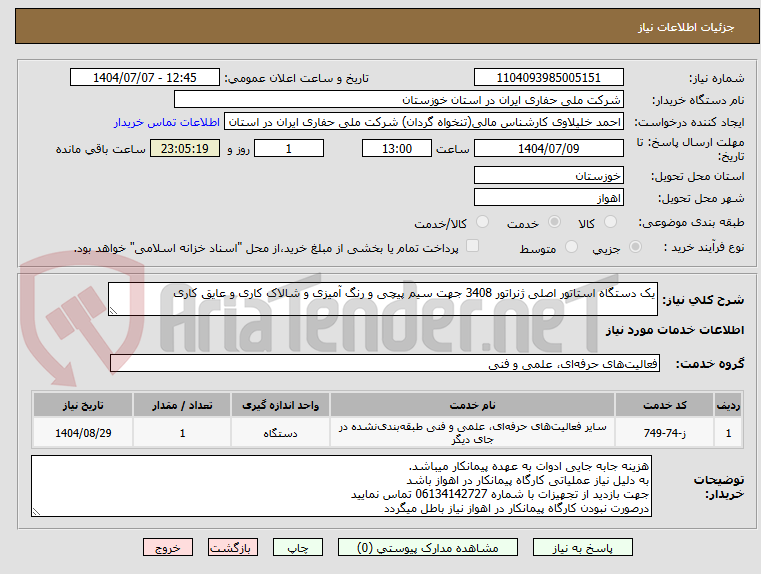Click the row number cell 1 in table

point(728,433)
